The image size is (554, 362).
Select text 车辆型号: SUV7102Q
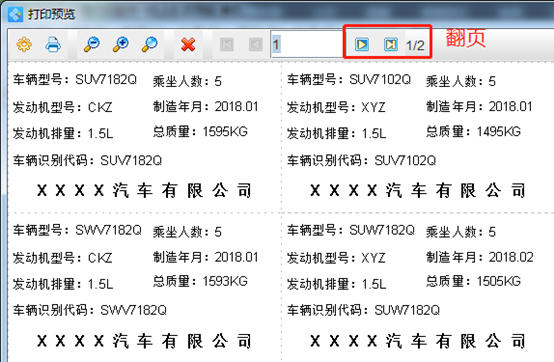click(349, 80)
